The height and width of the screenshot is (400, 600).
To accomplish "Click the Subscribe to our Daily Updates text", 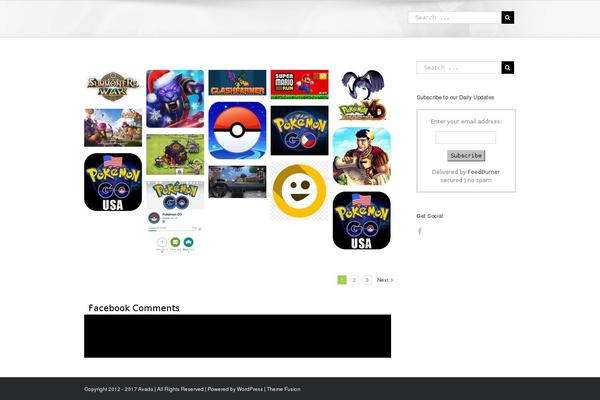I will tap(455, 98).
